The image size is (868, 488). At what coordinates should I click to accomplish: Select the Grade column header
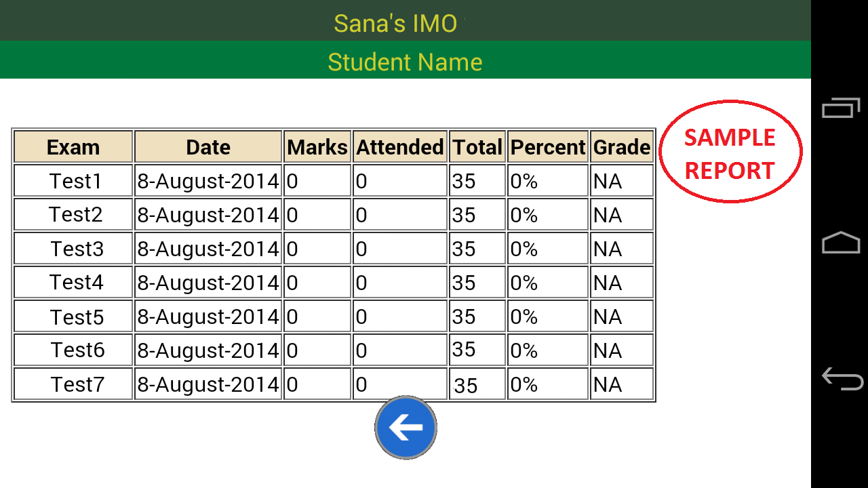[x=621, y=146]
